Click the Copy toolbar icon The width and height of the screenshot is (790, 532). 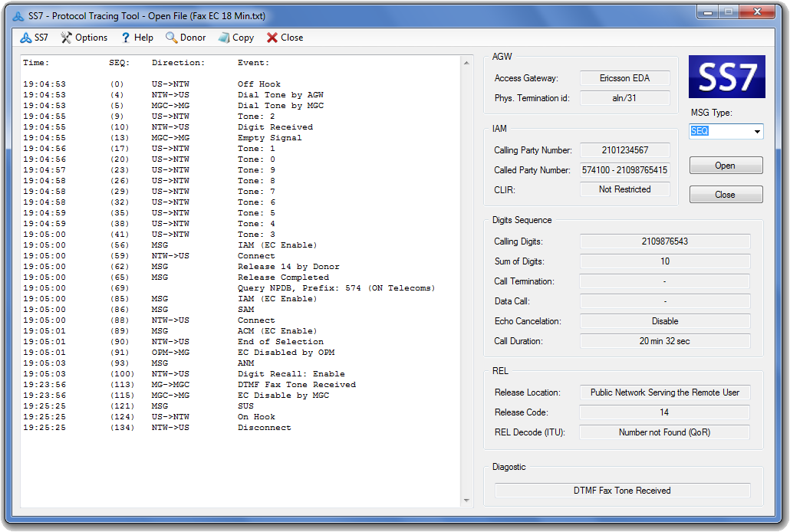[x=224, y=38]
